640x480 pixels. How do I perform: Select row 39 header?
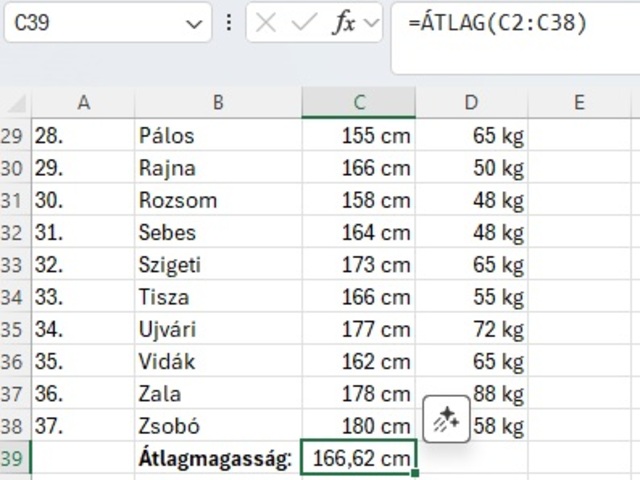point(14,458)
